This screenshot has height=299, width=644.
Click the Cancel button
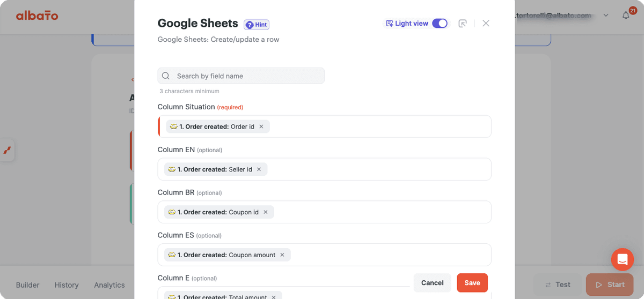(x=433, y=283)
